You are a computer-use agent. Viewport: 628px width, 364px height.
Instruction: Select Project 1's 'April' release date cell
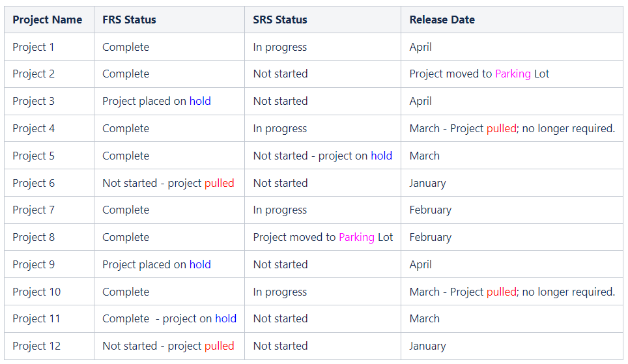point(512,47)
